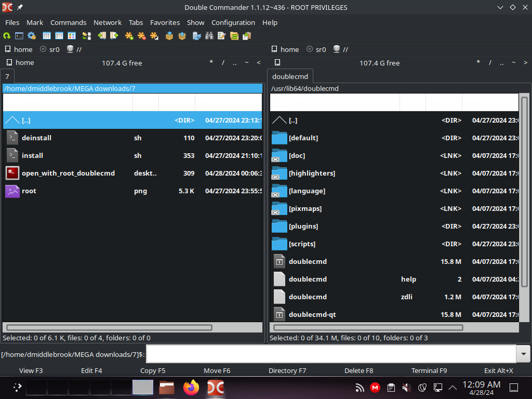Click the Move F6 button
532x399 pixels.
pos(217,370)
